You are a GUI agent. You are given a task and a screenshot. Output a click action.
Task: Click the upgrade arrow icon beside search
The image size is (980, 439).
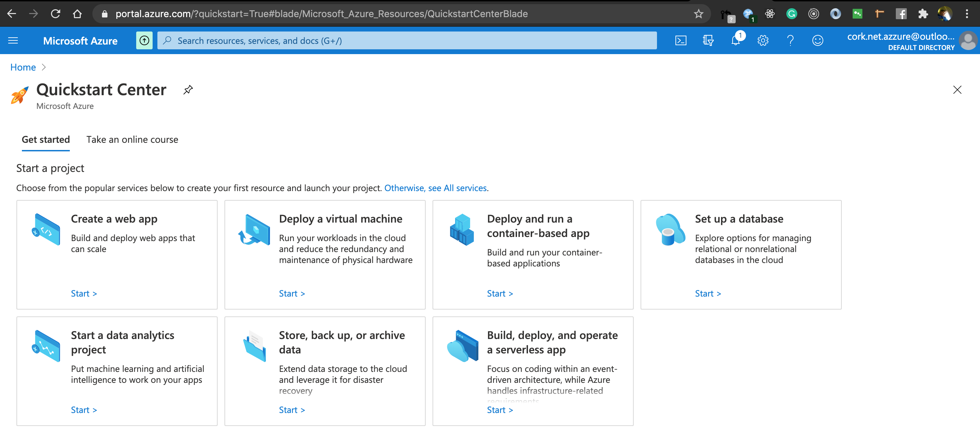144,40
